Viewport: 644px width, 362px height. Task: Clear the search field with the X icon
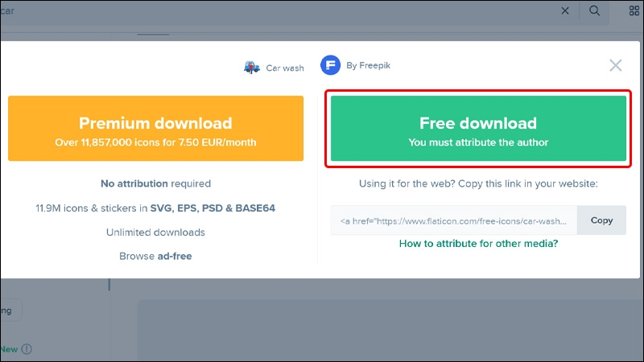565,11
